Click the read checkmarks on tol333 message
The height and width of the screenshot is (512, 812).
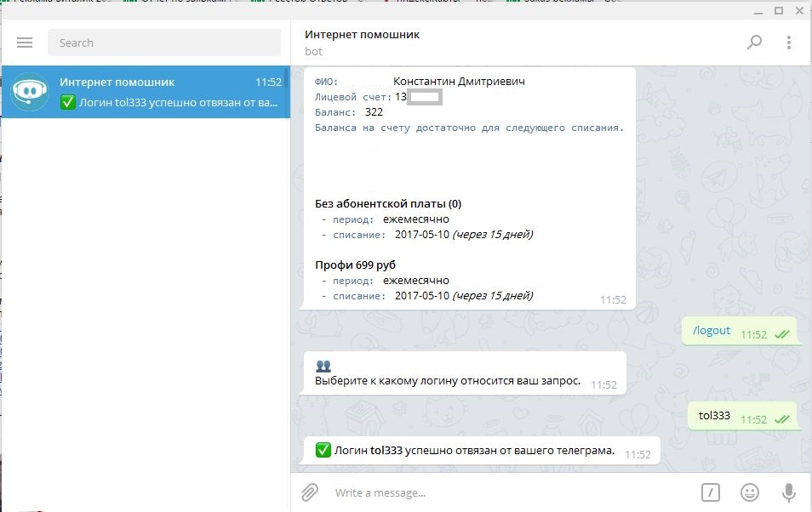click(782, 419)
